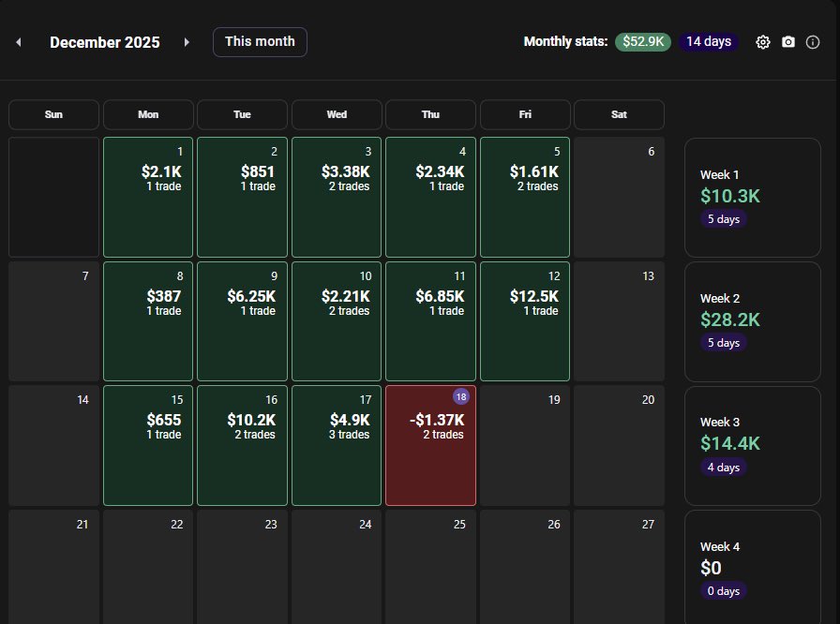Viewport: 840px width, 624px height.
Task: Select the Fri column header
Action: point(525,114)
